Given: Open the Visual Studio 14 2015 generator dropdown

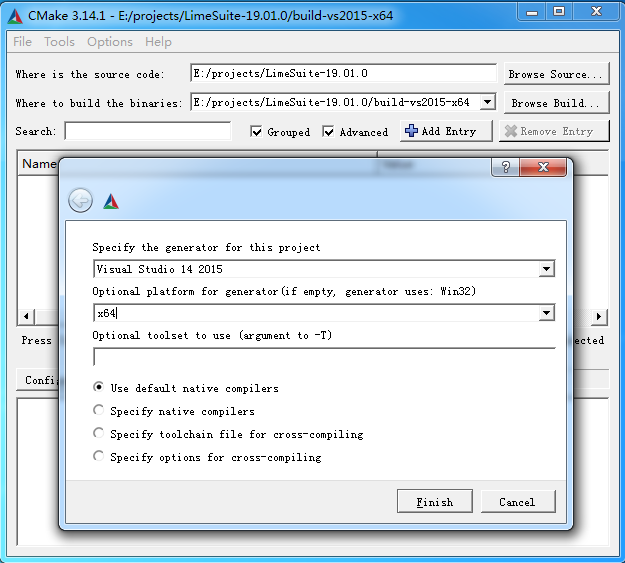Looking at the screenshot, I should [x=546, y=269].
